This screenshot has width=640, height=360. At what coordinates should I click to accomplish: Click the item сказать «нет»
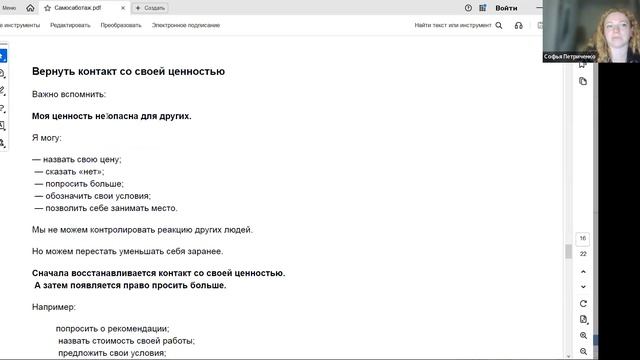(x=69, y=172)
